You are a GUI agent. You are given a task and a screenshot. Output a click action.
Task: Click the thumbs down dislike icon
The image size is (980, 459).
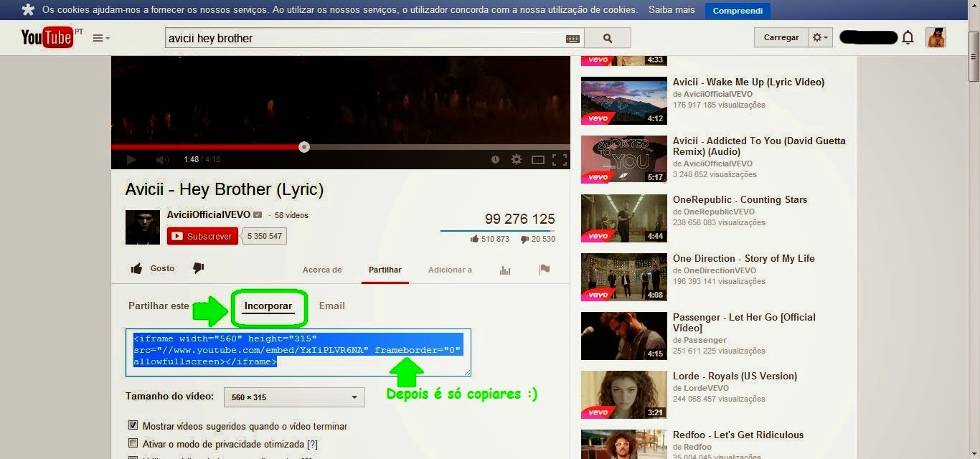[199, 268]
